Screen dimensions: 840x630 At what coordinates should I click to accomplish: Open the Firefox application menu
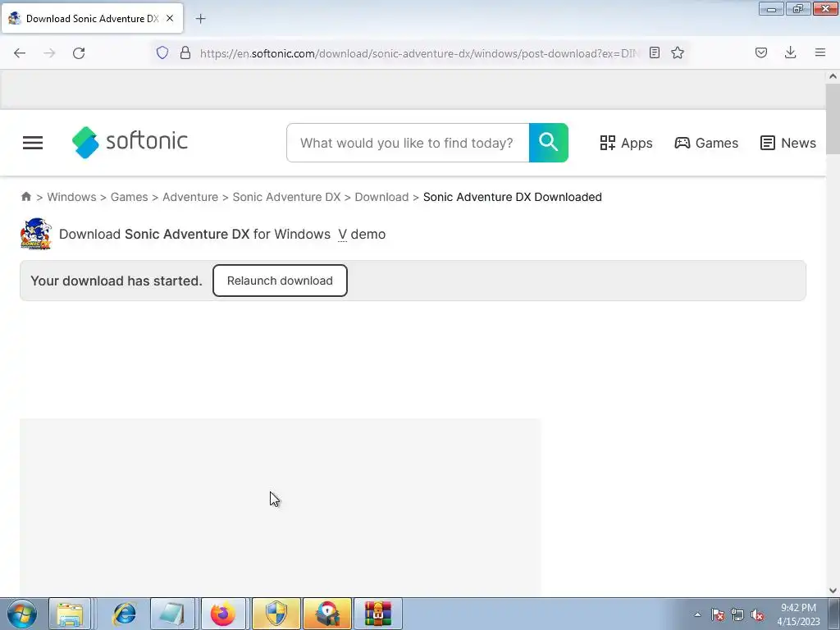[820, 52]
